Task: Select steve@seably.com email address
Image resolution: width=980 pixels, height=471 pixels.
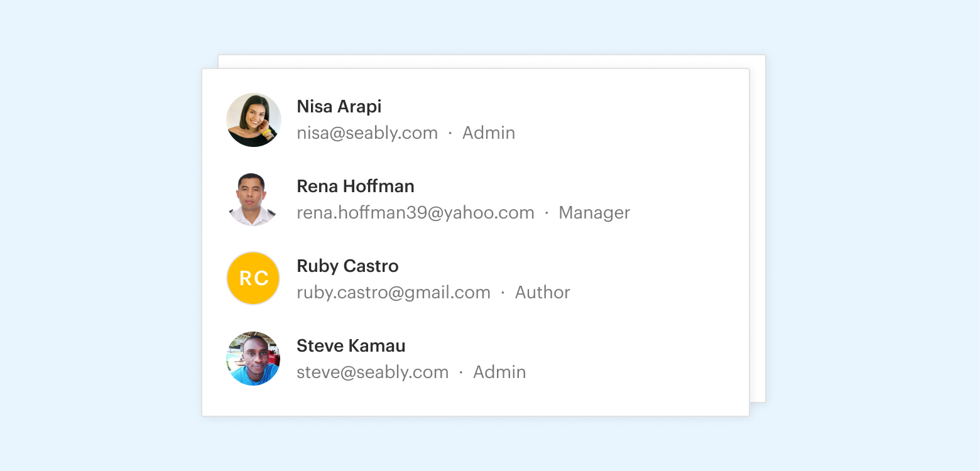Action: 373,372
